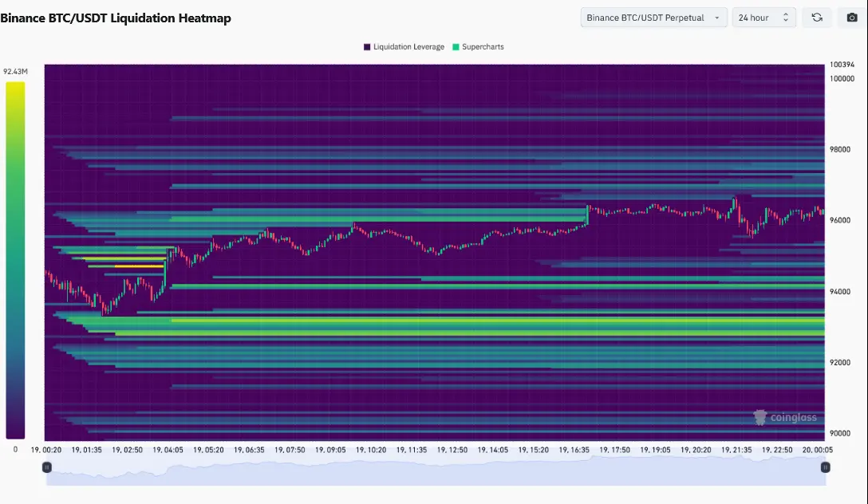This screenshot has height=504, width=868.
Task: Click the 94000 price axis label
Action: point(840,292)
